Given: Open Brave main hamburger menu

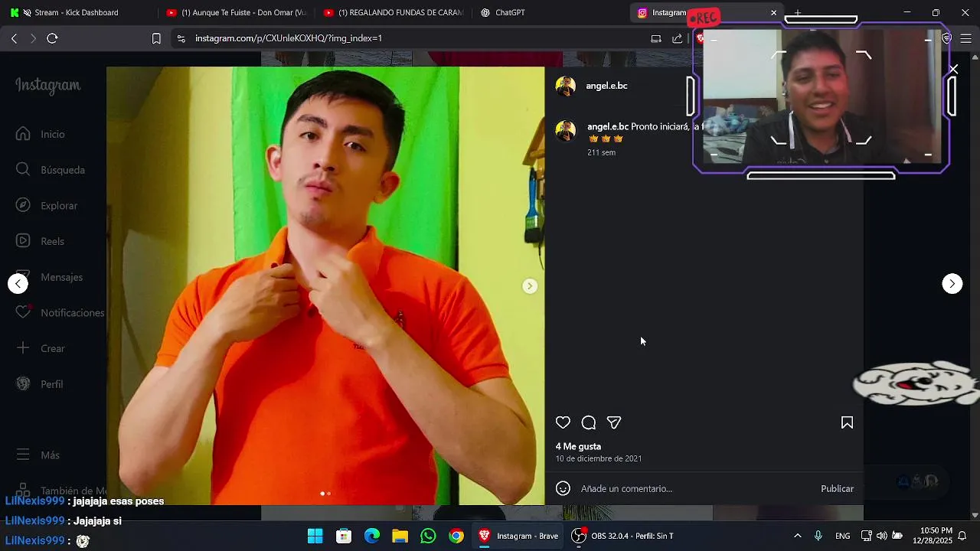Looking at the screenshot, I should 966,38.
